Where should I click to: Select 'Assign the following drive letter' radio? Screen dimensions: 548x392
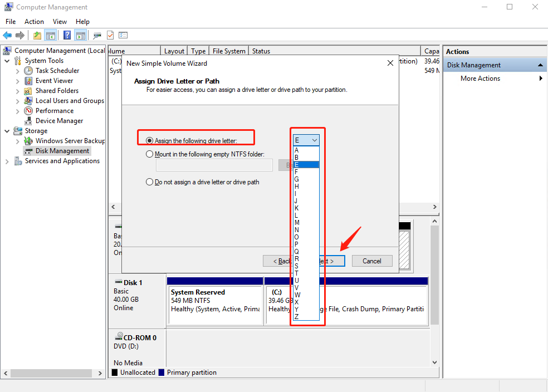point(150,140)
